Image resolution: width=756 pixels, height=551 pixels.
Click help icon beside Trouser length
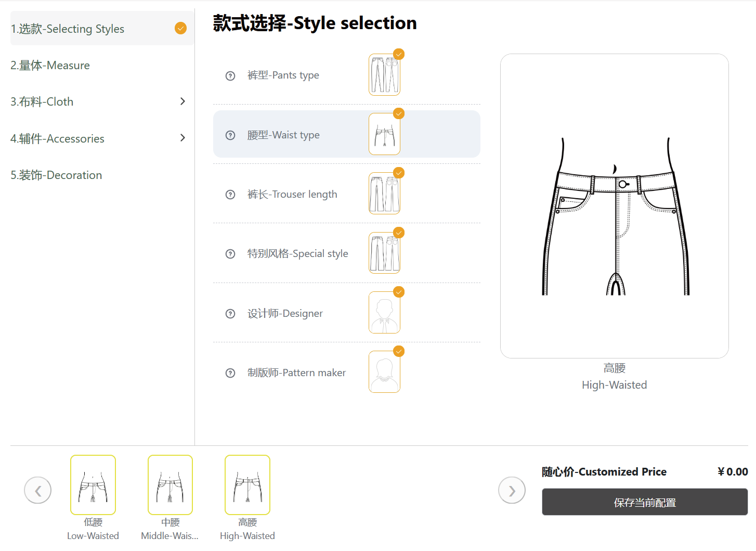click(x=230, y=195)
